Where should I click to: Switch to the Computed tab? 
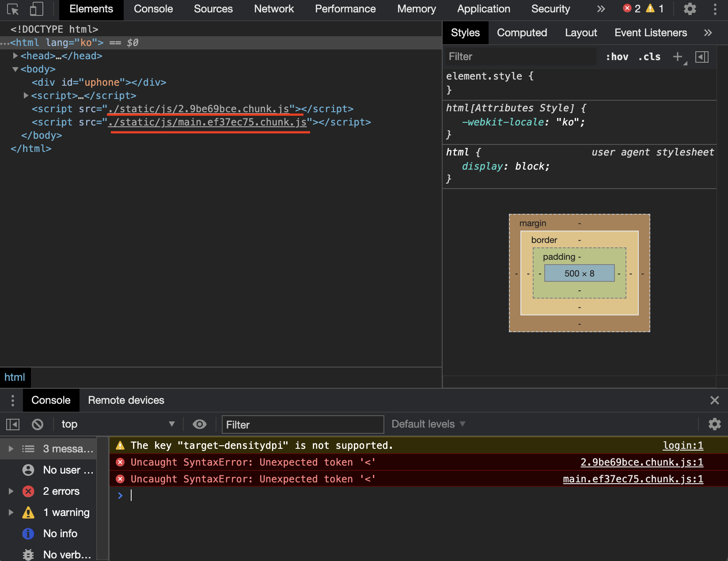[522, 33]
